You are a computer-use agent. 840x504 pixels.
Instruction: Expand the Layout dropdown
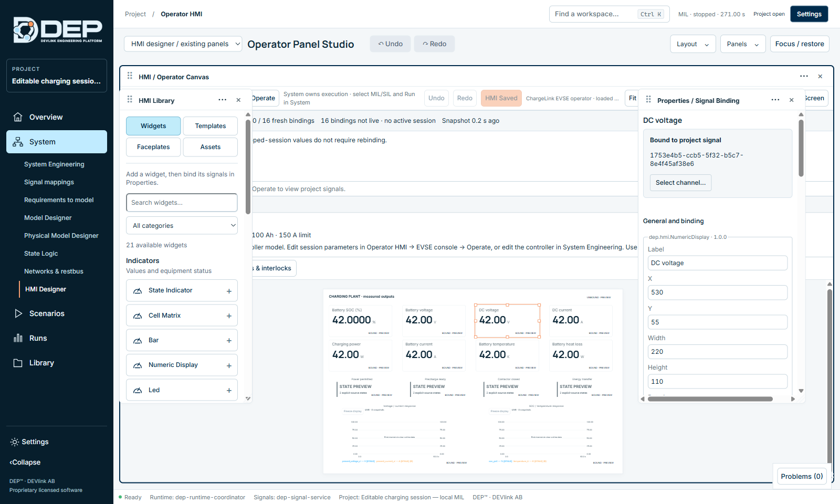tap(693, 44)
